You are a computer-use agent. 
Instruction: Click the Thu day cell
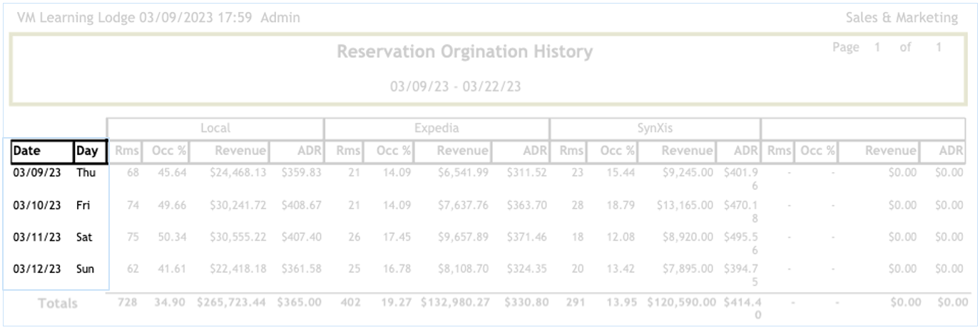tap(86, 172)
